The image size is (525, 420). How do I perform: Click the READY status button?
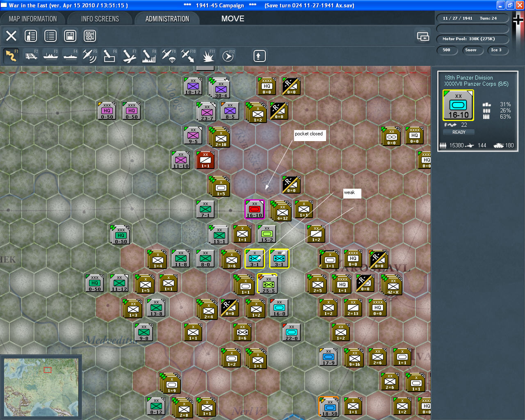pos(459,132)
